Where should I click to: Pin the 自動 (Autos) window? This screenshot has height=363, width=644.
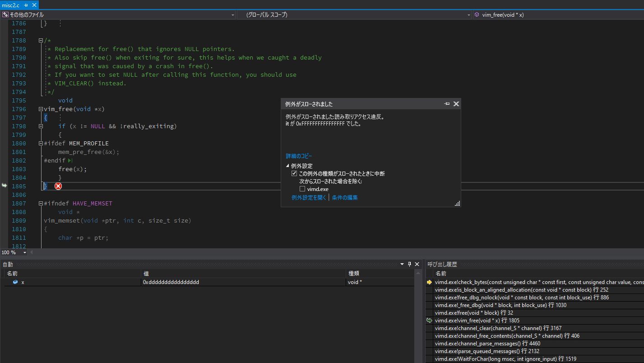tap(409, 264)
